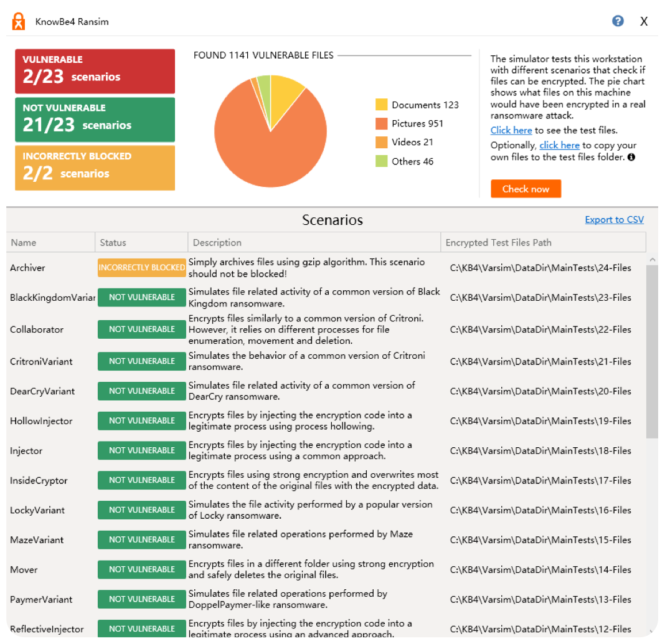
Task: Click the KnowBe4 Ransim padlock logo
Action: pos(18,21)
